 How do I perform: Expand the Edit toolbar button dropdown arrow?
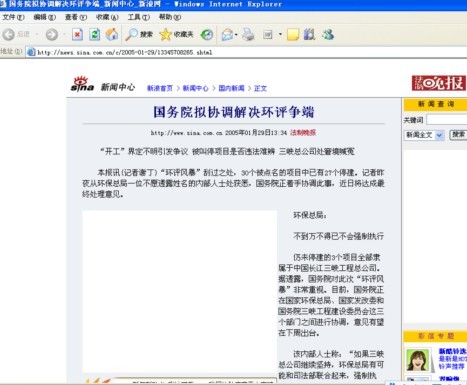[280, 34]
